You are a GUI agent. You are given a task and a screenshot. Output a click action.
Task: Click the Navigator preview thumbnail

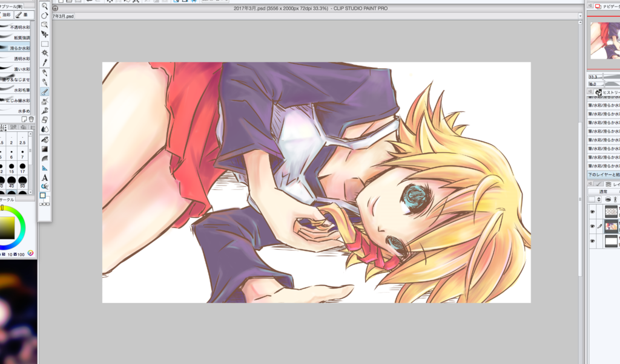point(605,41)
